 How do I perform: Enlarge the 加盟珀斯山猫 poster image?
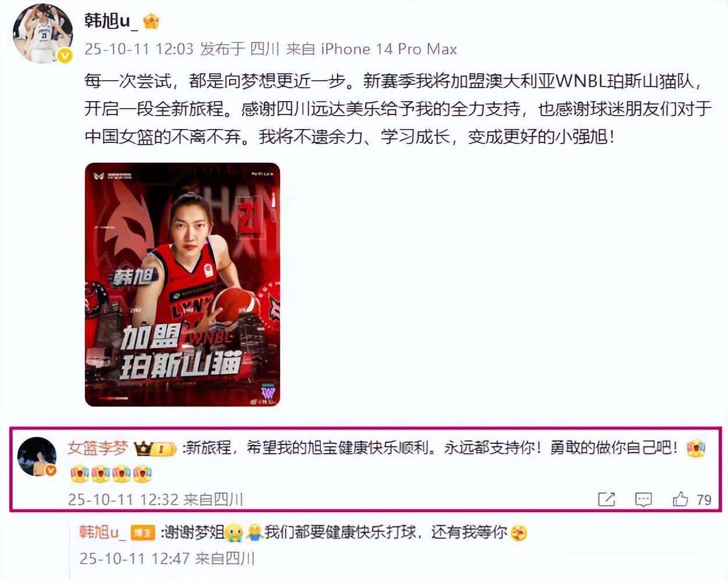click(x=183, y=284)
